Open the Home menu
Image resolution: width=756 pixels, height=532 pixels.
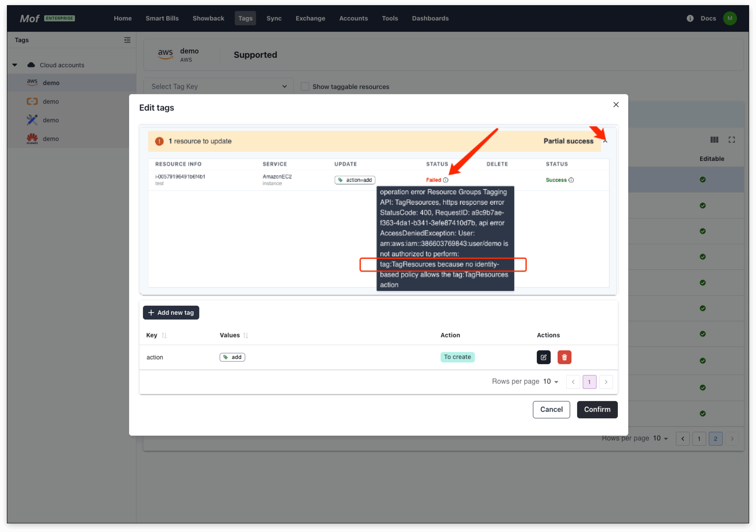point(123,19)
